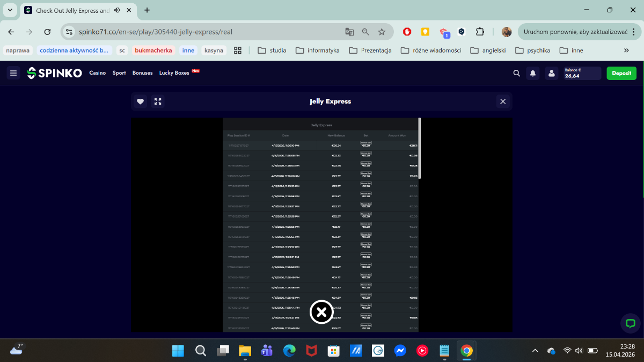Expand the browser tab search dropdown
Image resolution: width=644 pixels, height=362 pixels.
(x=10, y=10)
